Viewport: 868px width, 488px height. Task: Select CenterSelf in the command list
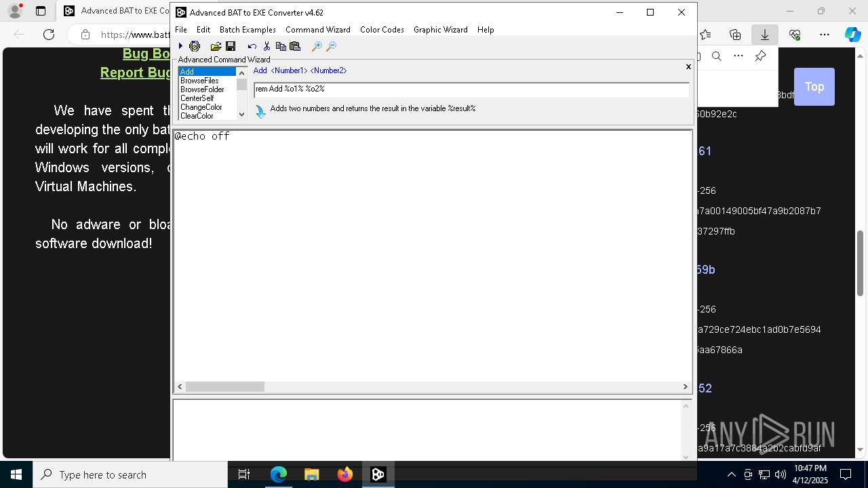click(207, 98)
